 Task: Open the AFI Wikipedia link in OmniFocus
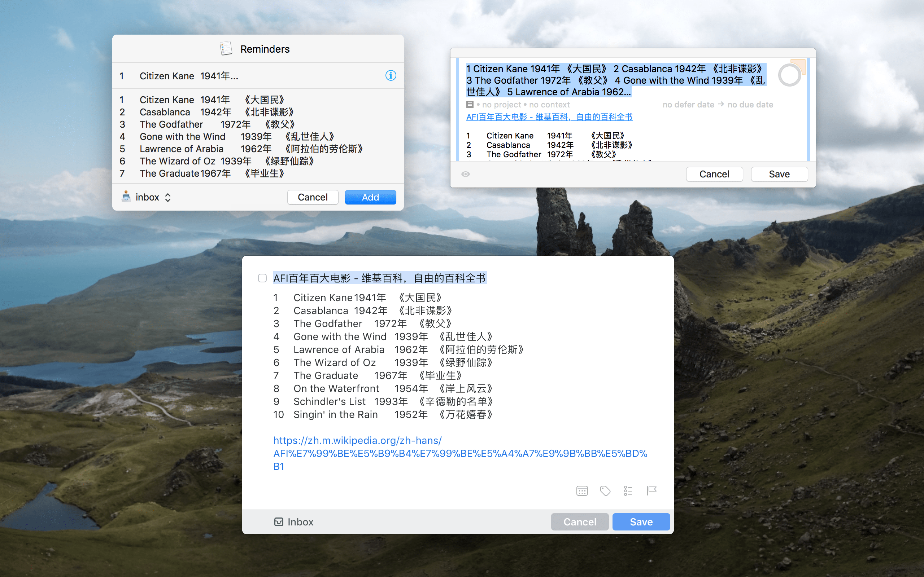pos(549,117)
